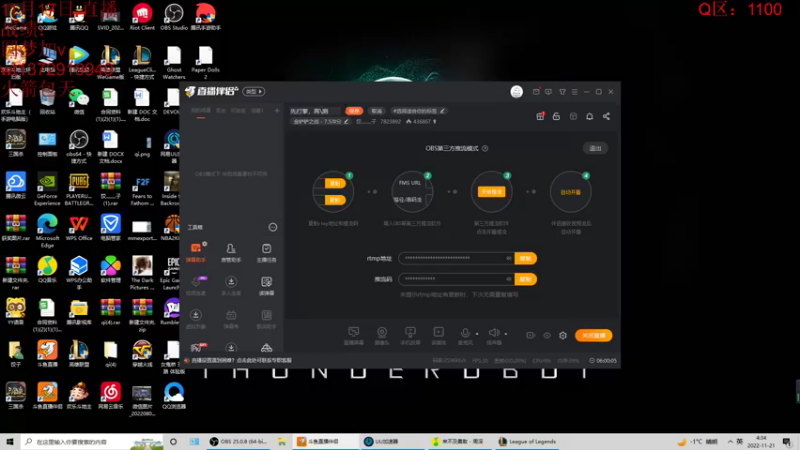Expand speaker options arrow

(506, 334)
